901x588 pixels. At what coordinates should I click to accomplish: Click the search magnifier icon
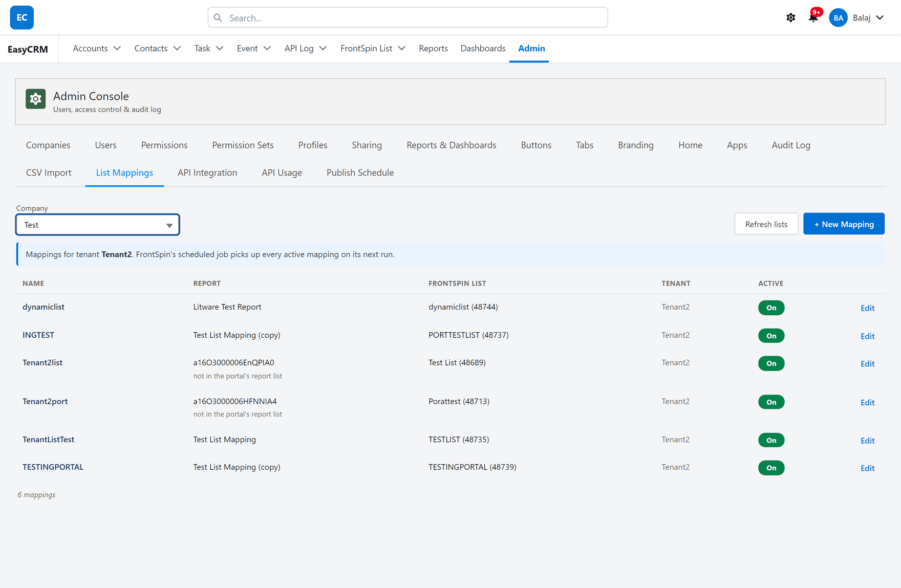[218, 18]
